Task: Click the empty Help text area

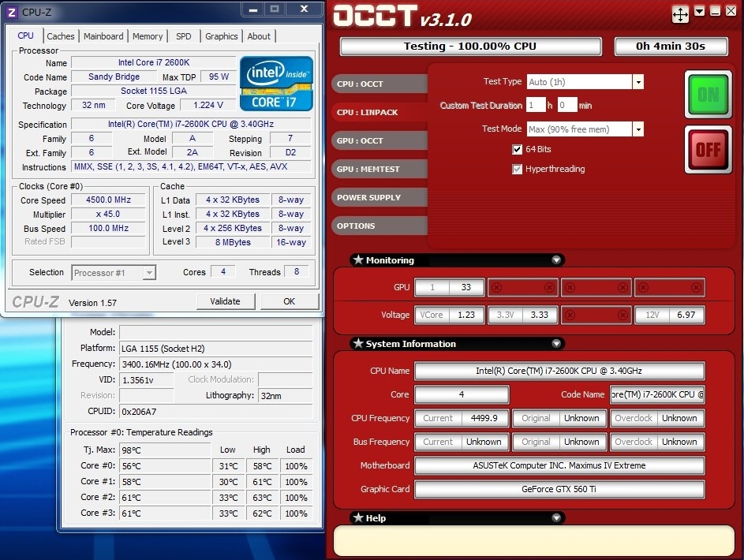Action: 534,540
